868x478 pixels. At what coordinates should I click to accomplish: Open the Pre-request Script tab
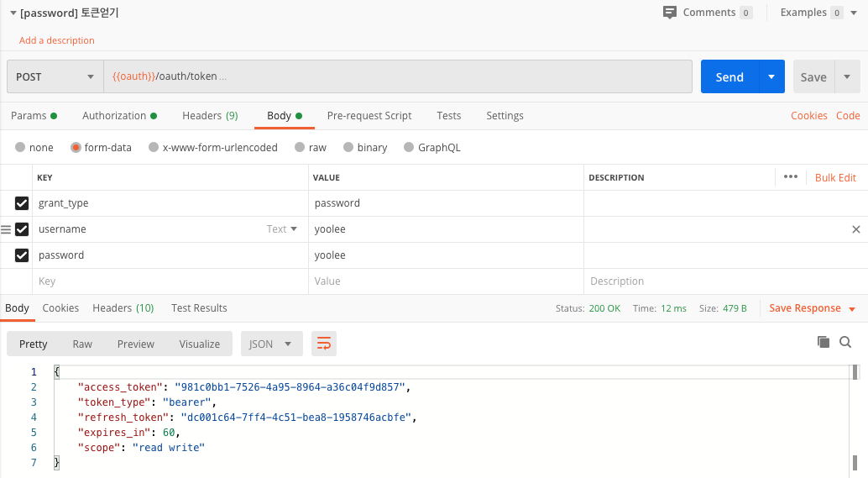click(x=369, y=116)
